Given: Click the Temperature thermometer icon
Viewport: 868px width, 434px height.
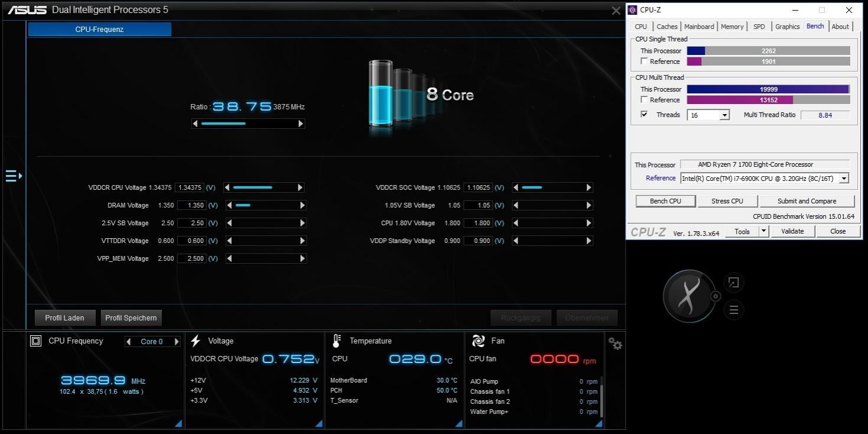Looking at the screenshot, I should (x=337, y=341).
